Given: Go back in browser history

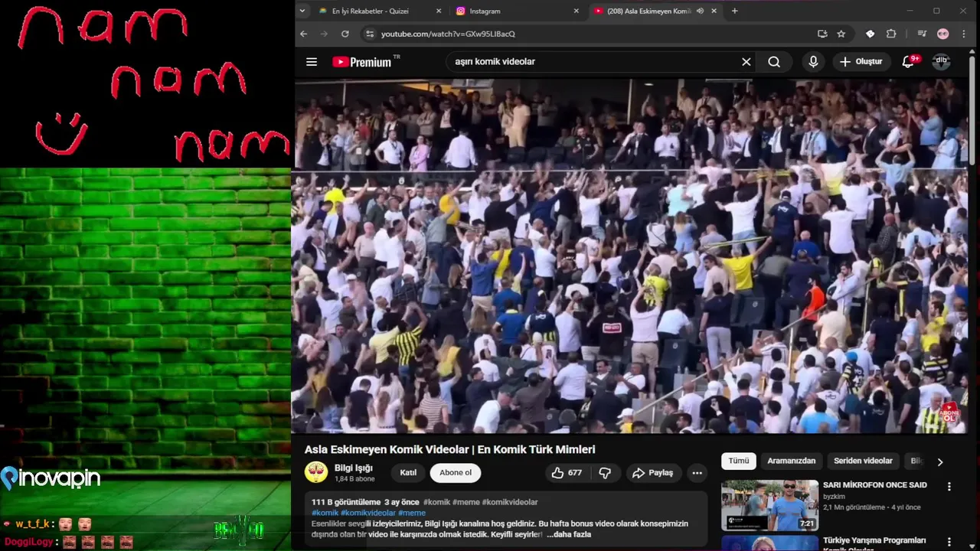Looking at the screenshot, I should (x=304, y=34).
